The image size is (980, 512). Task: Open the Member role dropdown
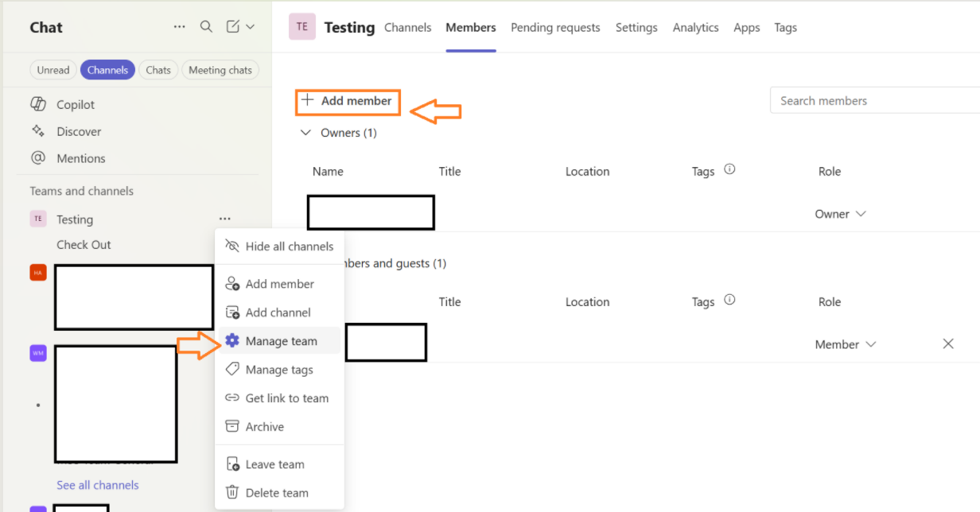846,344
